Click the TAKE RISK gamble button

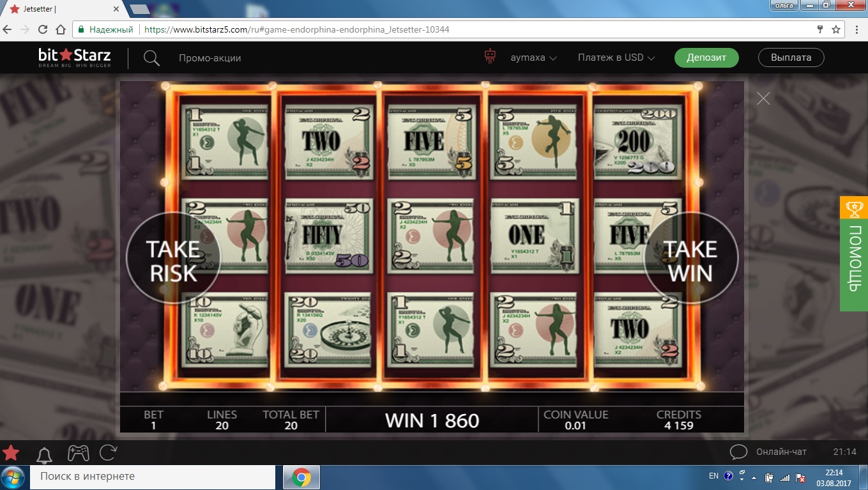173,259
